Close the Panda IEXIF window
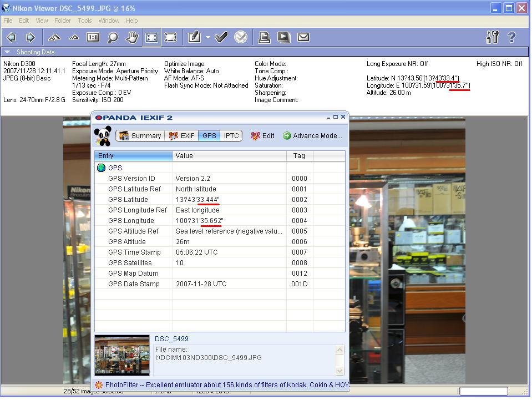 343,117
